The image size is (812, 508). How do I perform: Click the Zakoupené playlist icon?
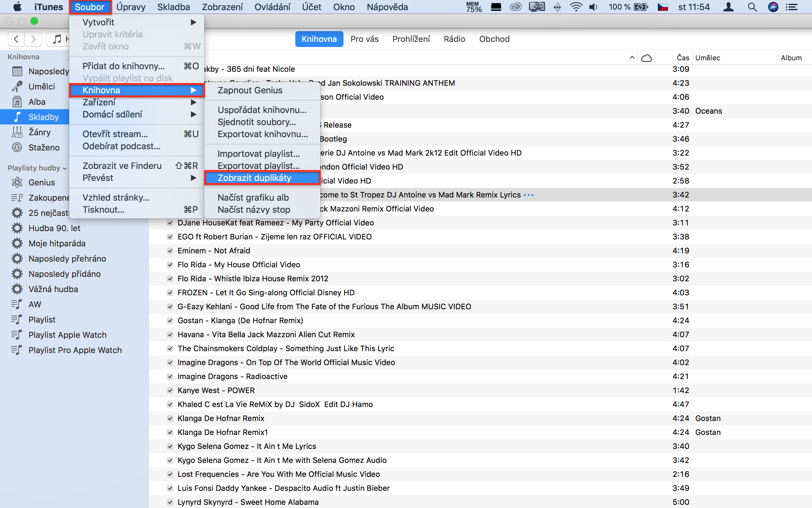[17, 197]
